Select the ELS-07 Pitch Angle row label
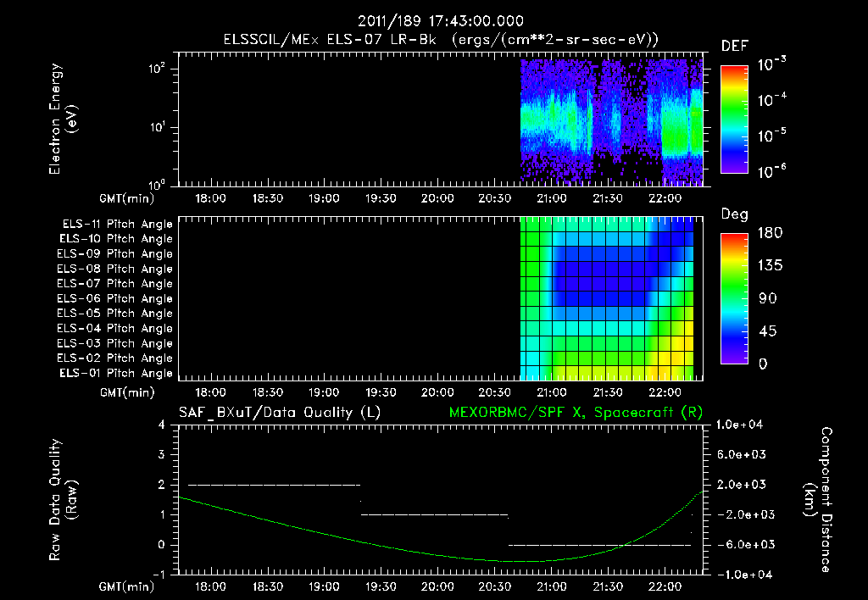 115,284
